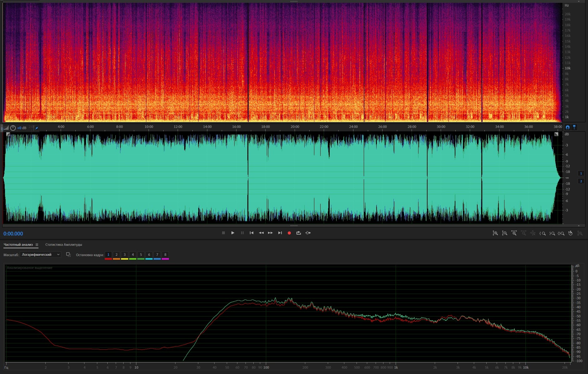Select hold frame button 4

[x=133, y=255]
